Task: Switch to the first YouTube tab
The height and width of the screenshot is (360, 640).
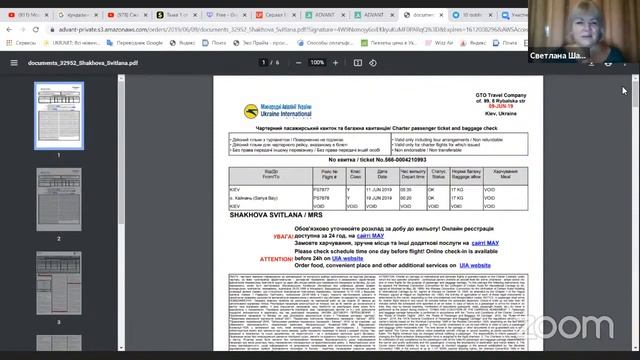Action: pos(27,15)
